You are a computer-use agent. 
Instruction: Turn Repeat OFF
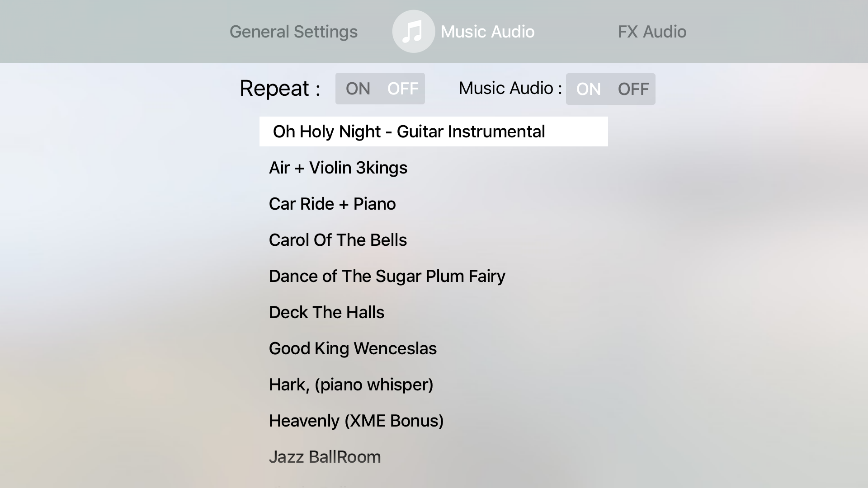(x=403, y=89)
